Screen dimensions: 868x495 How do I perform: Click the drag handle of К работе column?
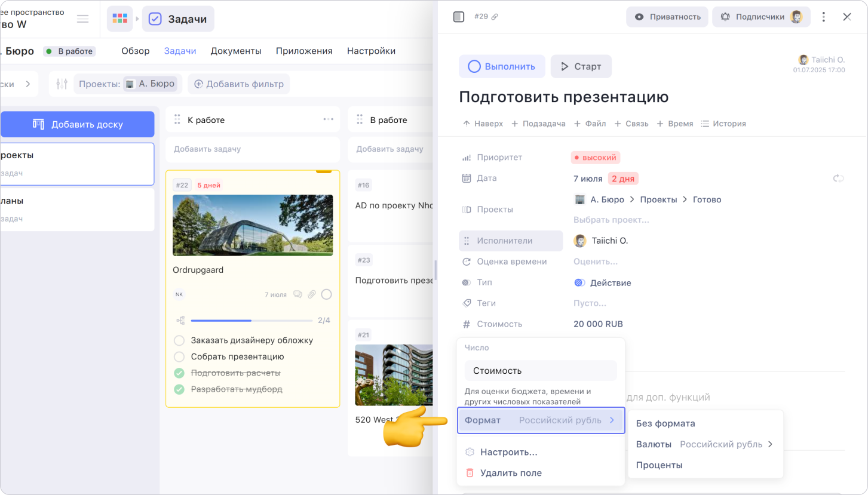(x=177, y=120)
